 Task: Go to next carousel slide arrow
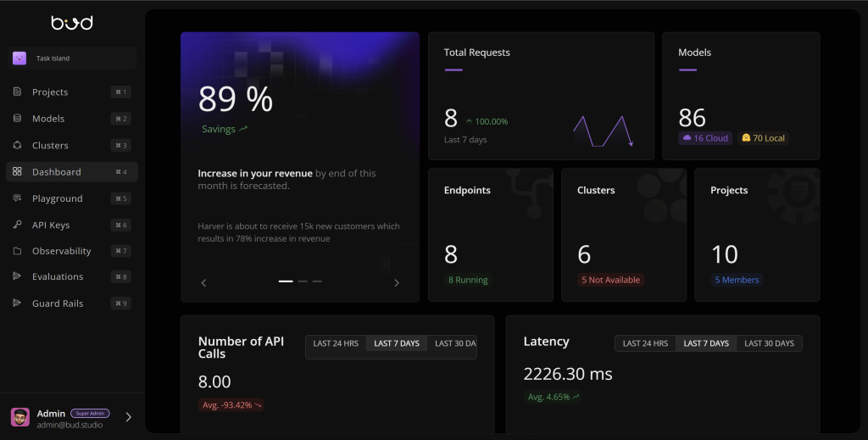click(x=397, y=283)
